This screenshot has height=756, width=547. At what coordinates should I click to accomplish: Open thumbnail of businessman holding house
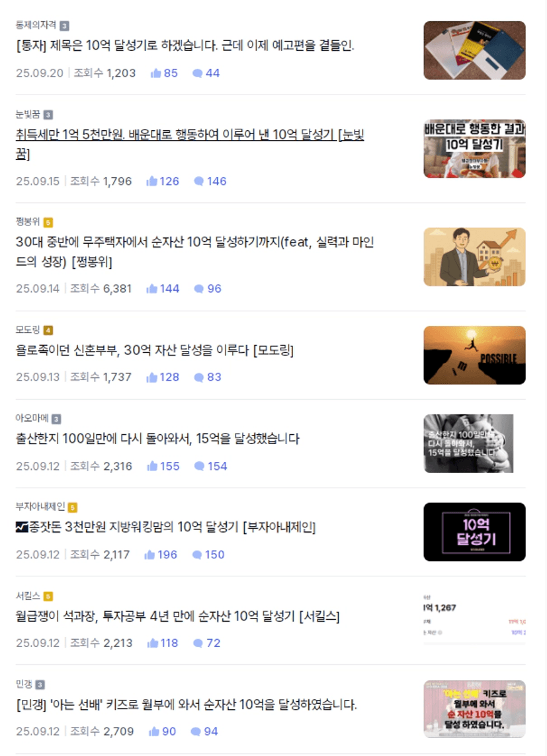coord(475,257)
